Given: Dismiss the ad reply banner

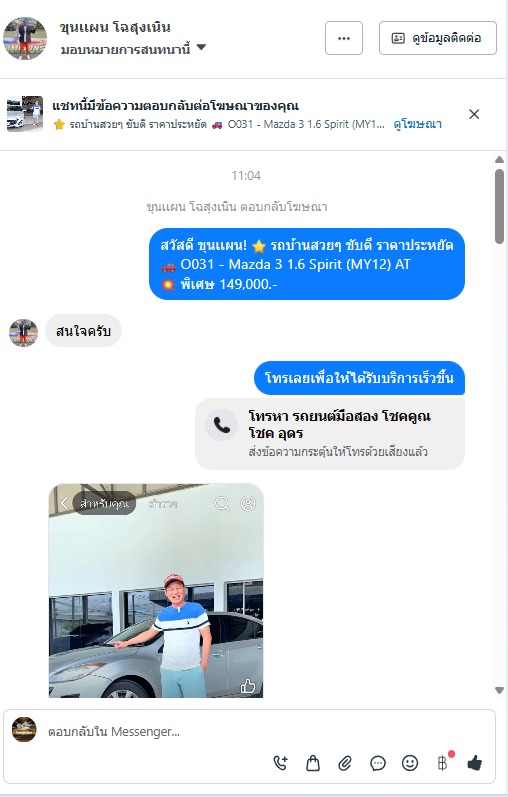Looking at the screenshot, I should pyautogui.click(x=474, y=114).
